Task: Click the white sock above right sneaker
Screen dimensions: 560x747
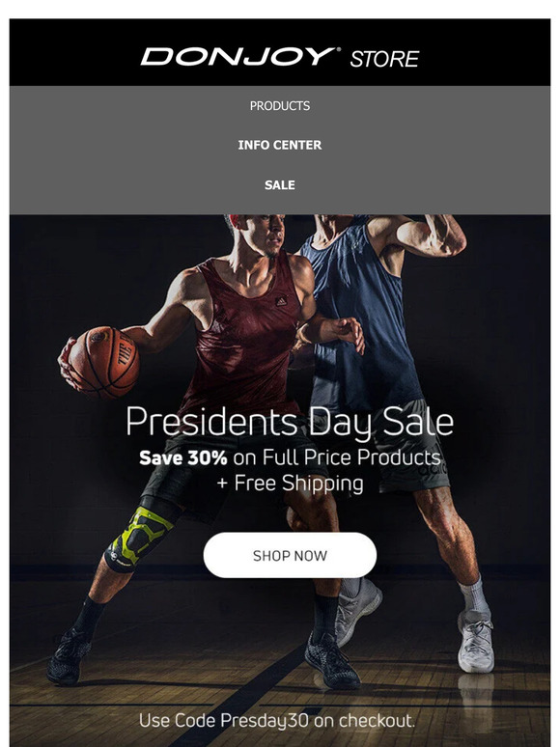Action: pyautogui.click(x=473, y=595)
